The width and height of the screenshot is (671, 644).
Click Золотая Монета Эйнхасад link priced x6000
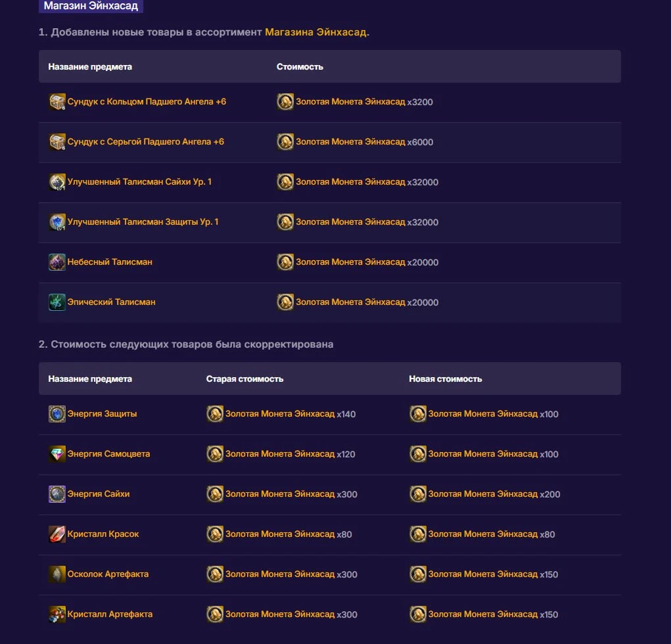coord(350,142)
